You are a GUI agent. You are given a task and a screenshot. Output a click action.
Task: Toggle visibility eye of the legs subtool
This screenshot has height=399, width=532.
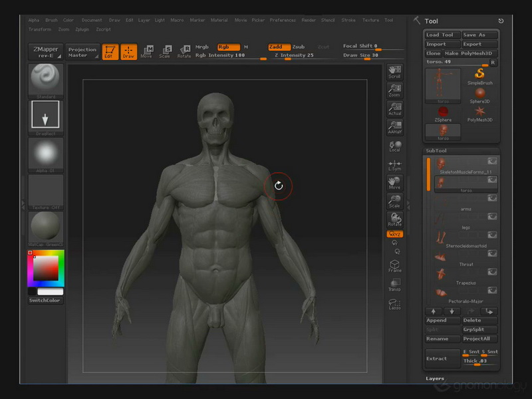[x=492, y=217]
